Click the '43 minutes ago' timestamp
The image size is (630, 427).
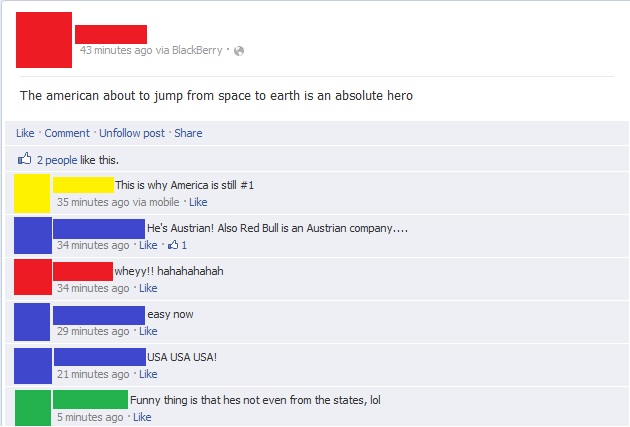point(116,50)
